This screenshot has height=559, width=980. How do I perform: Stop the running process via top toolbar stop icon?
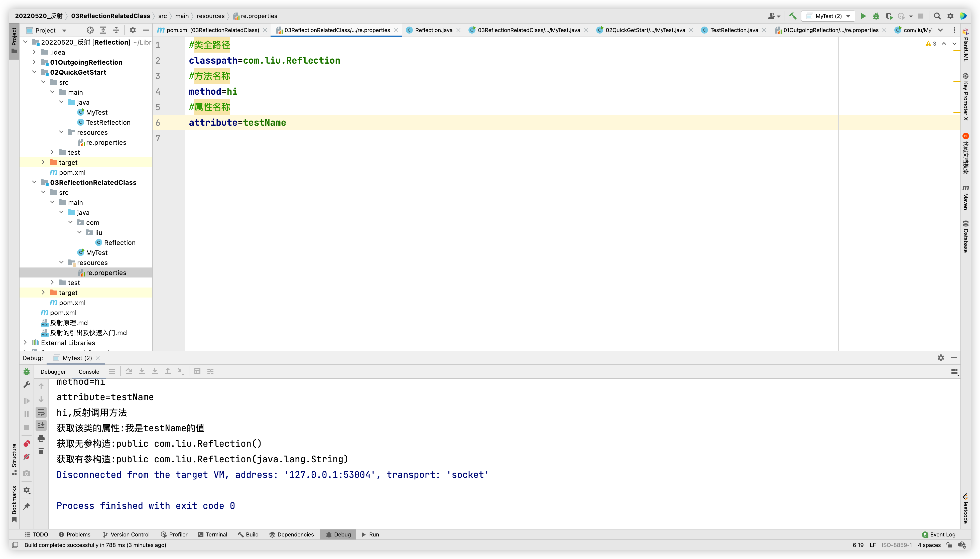tap(920, 16)
